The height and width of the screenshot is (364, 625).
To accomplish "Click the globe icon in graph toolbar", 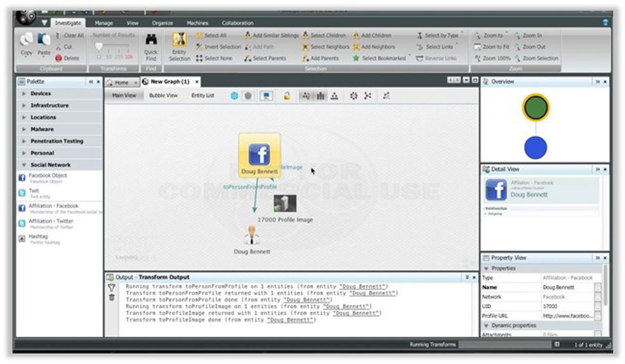I will point(234,96).
